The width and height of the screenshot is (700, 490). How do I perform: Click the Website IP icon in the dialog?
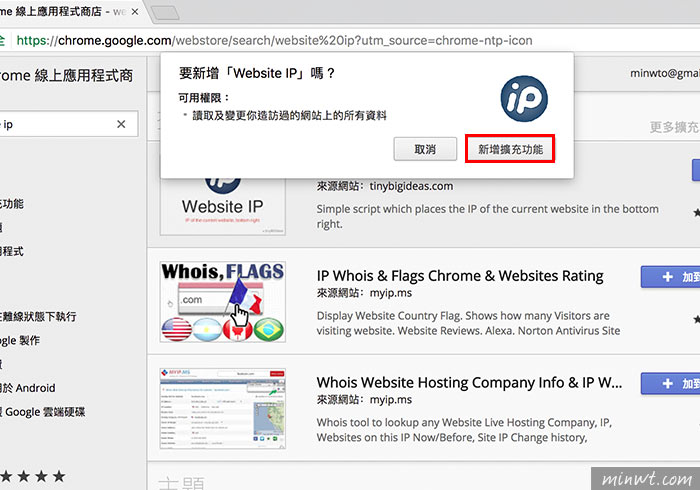(x=524, y=99)
